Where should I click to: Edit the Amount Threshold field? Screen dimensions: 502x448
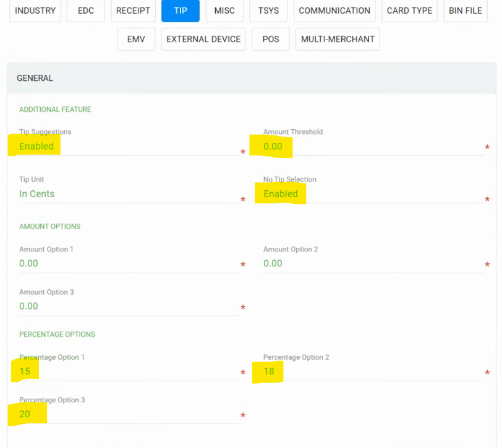pyautogui.click(x=373, y=146)
